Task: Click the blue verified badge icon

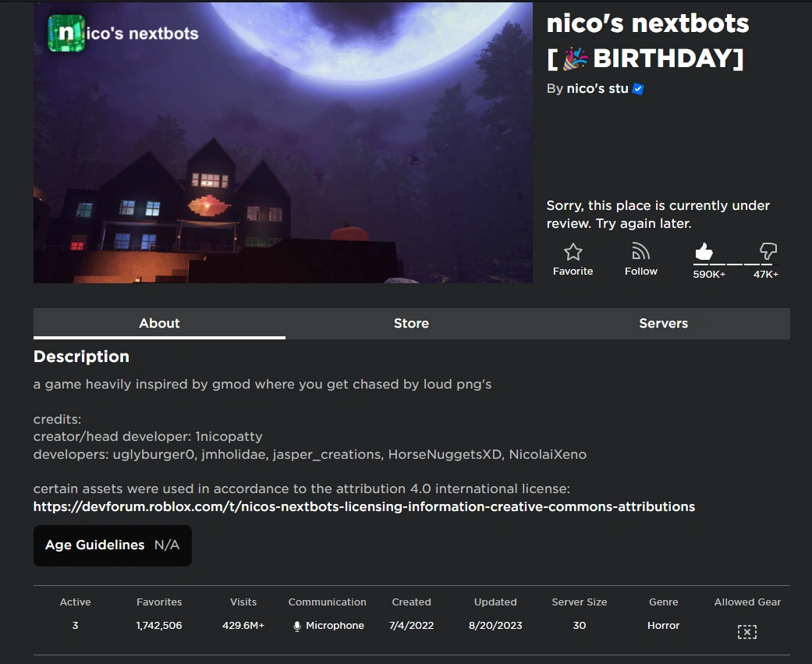Action: pyautogui.click(x=638, y=89)
